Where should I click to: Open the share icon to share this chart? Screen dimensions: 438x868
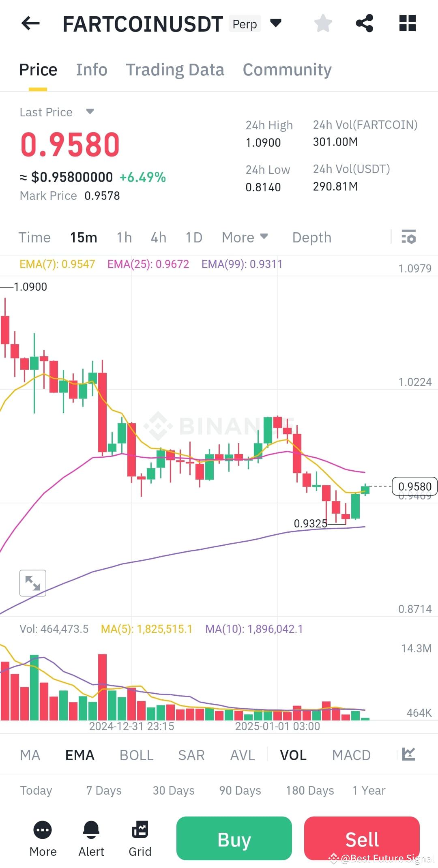[365, 23]
